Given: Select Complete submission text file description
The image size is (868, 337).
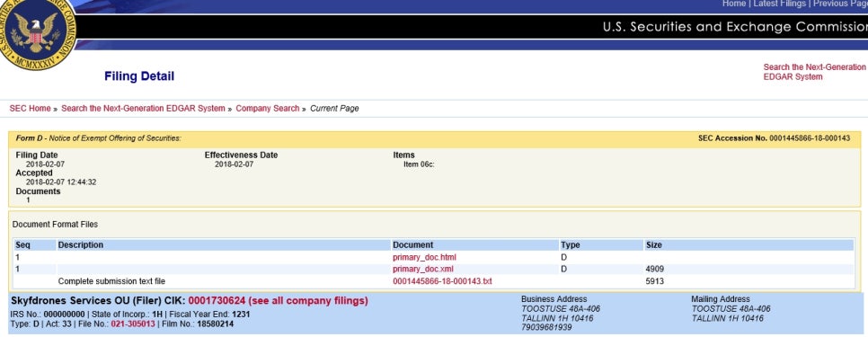Looking at the screenshot, I should click(111, 281).
